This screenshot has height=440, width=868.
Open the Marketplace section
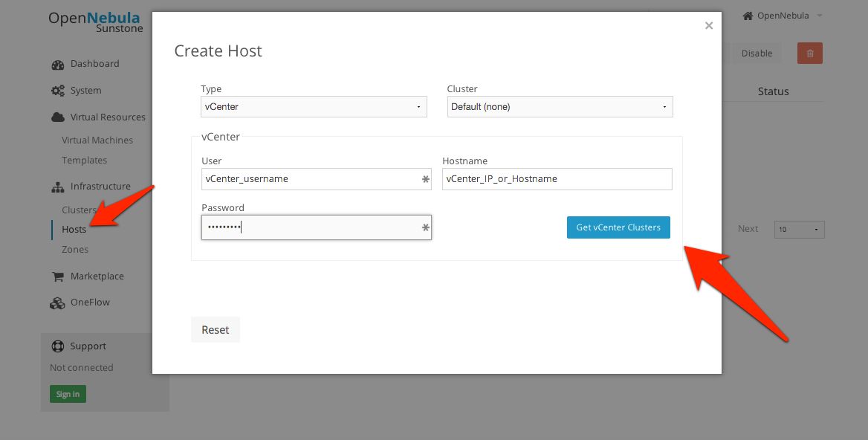(x=97, y=276)
